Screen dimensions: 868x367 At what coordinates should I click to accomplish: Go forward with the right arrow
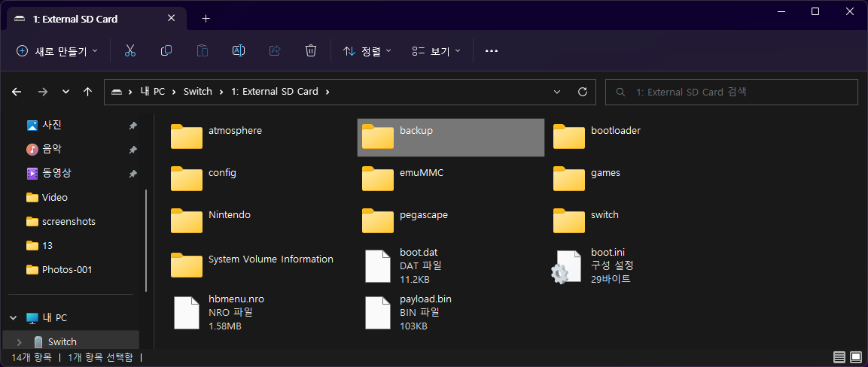pos(43,92)
